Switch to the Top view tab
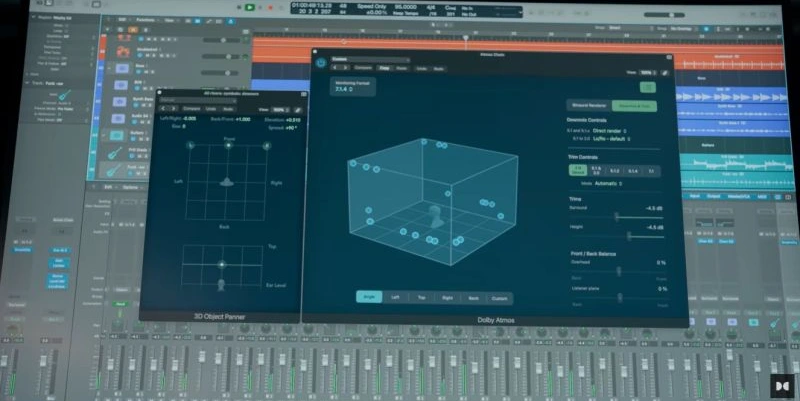 [422, 297]
